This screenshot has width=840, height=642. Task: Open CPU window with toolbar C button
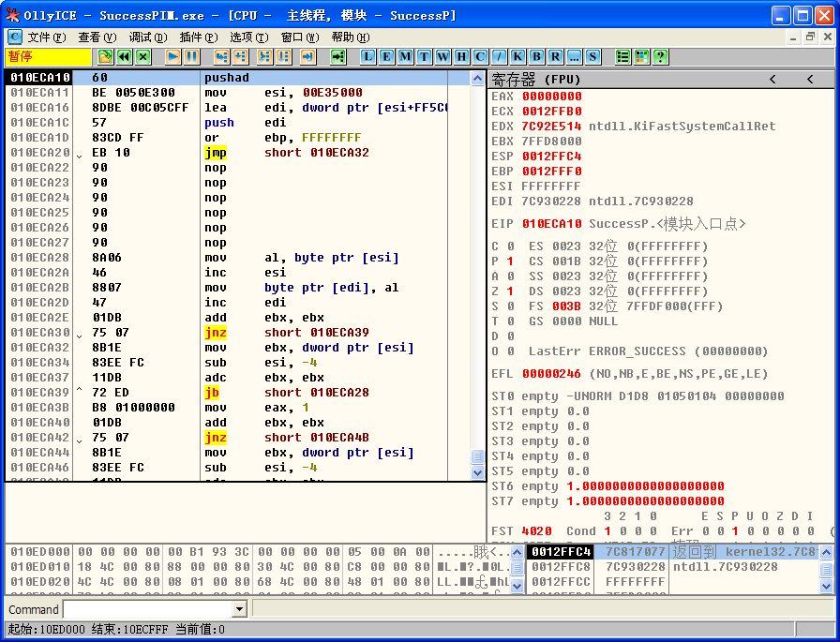tap(480, 57)
